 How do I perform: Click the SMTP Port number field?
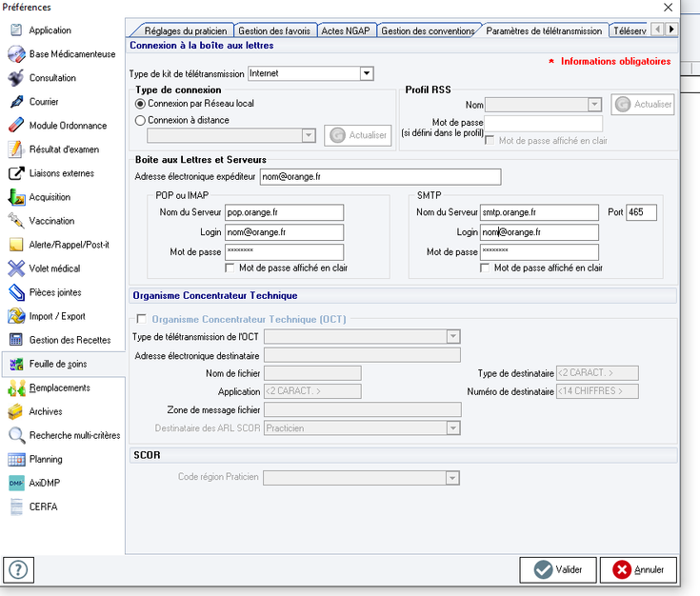(641, 212)
